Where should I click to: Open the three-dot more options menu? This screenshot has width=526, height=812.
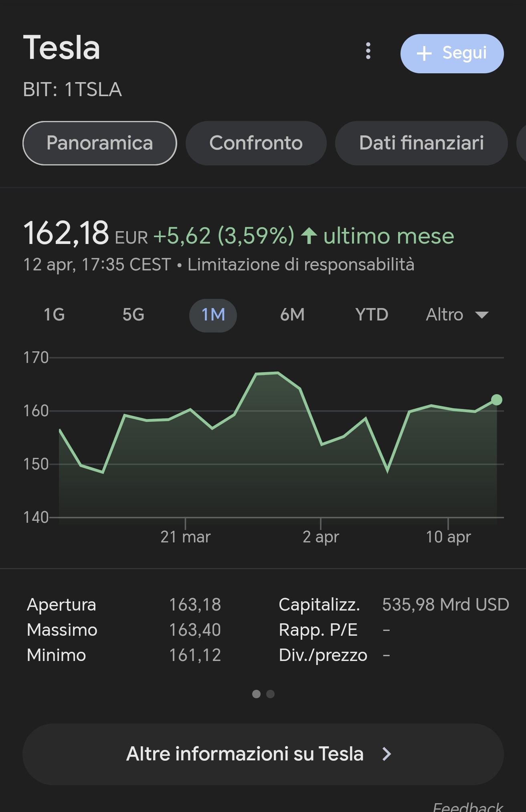pos(368,51)
